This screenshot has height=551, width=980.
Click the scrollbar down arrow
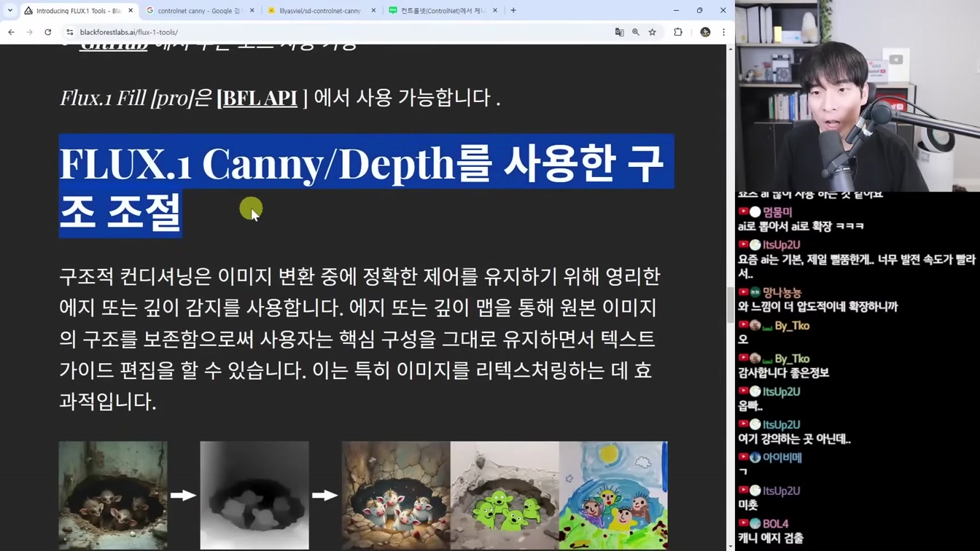pyautogui.click(x=731, y=546)
